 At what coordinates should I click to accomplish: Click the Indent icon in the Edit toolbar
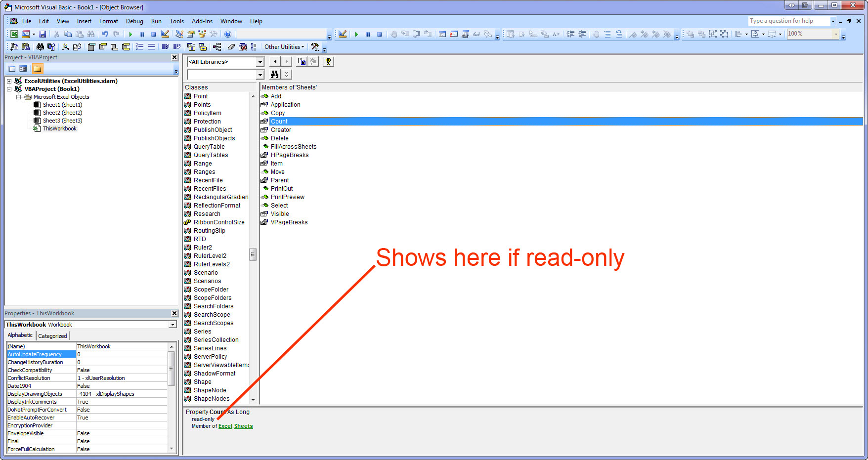click(570, 34)
